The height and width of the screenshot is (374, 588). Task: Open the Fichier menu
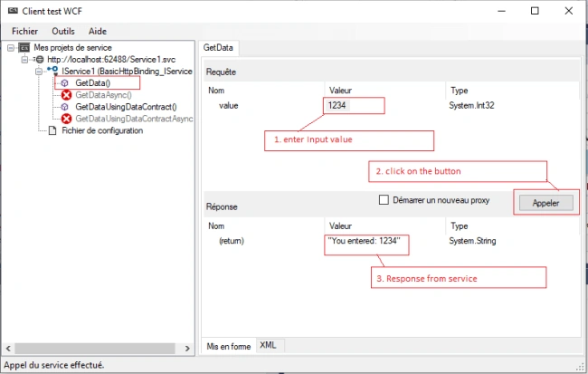(24, 31)
